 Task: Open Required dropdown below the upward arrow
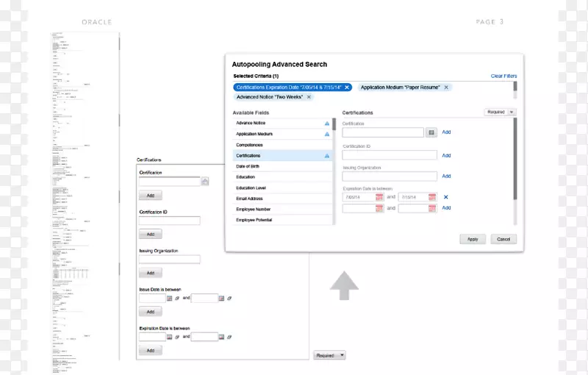[329, 355]
